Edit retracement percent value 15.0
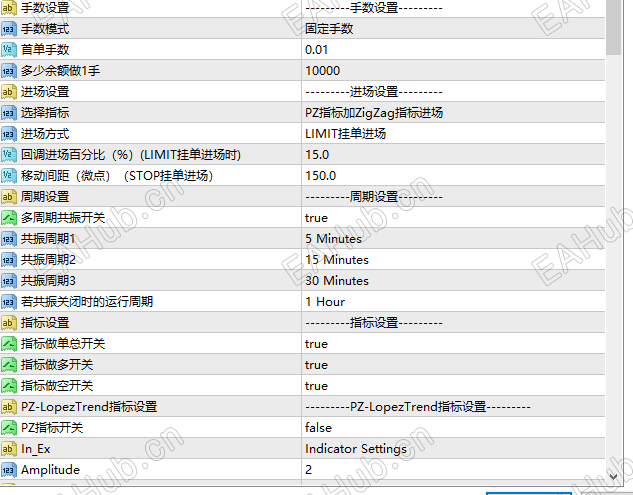633x495 pixels. point(453,155)
